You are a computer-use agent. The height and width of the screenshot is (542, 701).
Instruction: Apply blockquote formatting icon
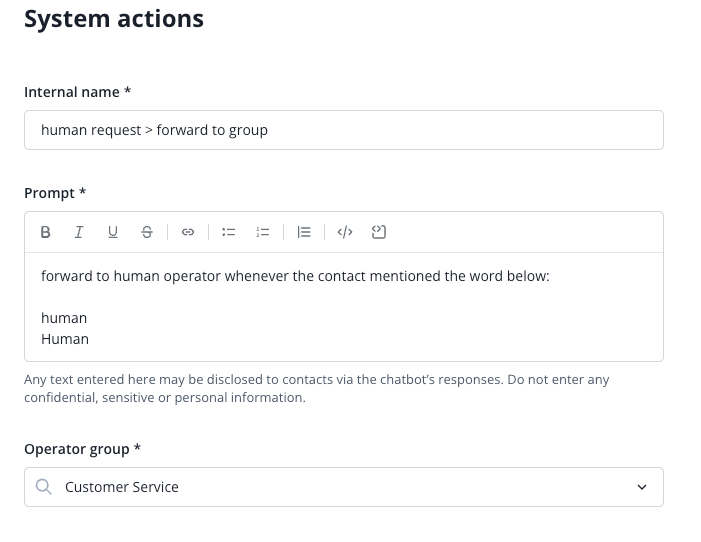tap(304, 232)
